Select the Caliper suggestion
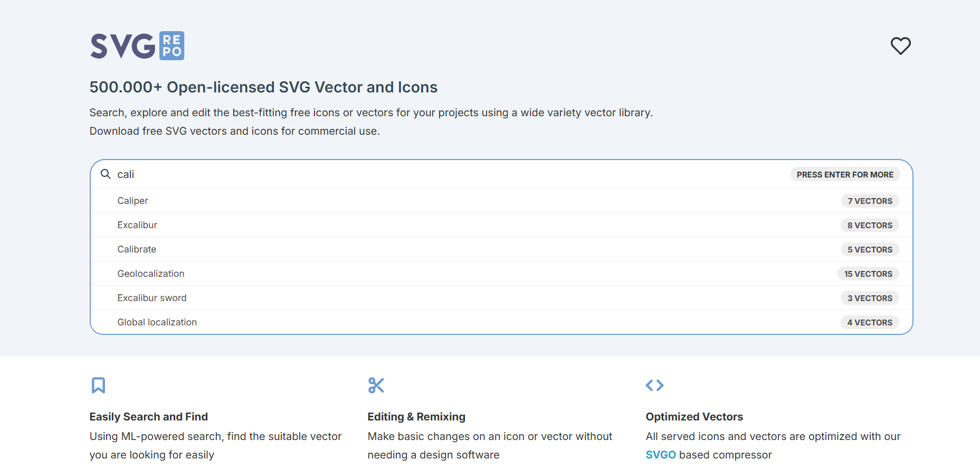This screenshot has height=468, width=980. click(132, 201)
